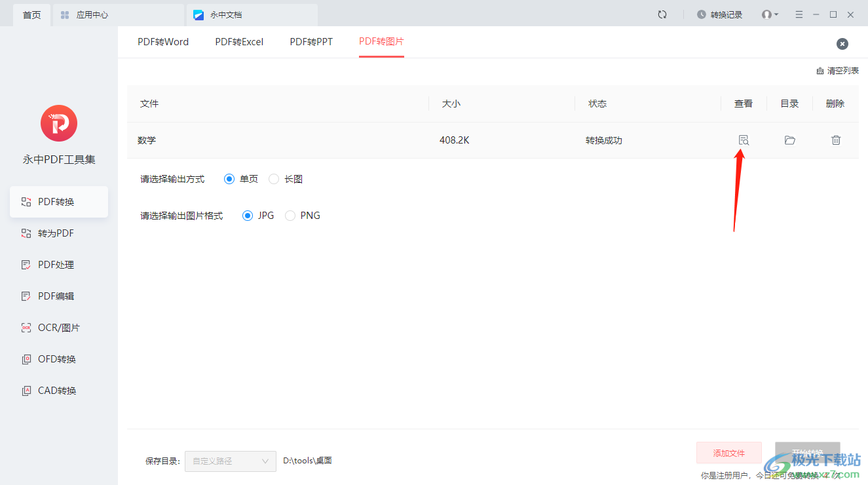Click the D:\tools\桌面 save path
The height and width of the screenshot is (485, 868).
coord(307,461)
